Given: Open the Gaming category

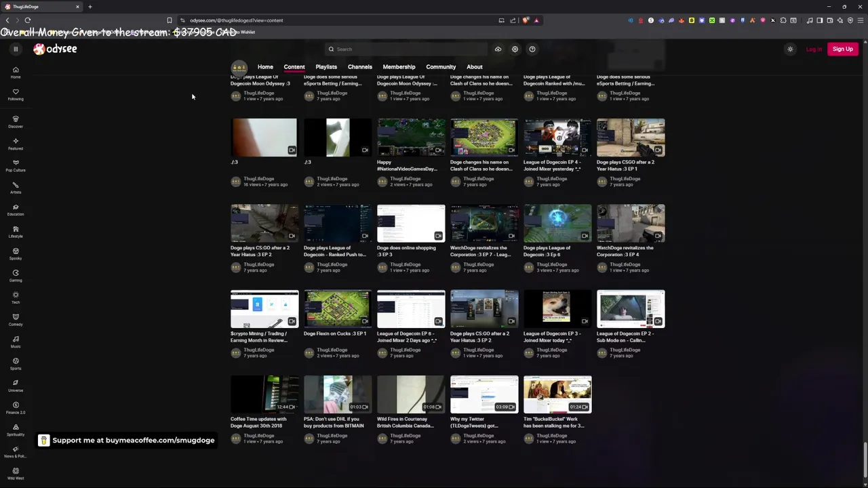Looking at the screenshot, I should (16, 276).
